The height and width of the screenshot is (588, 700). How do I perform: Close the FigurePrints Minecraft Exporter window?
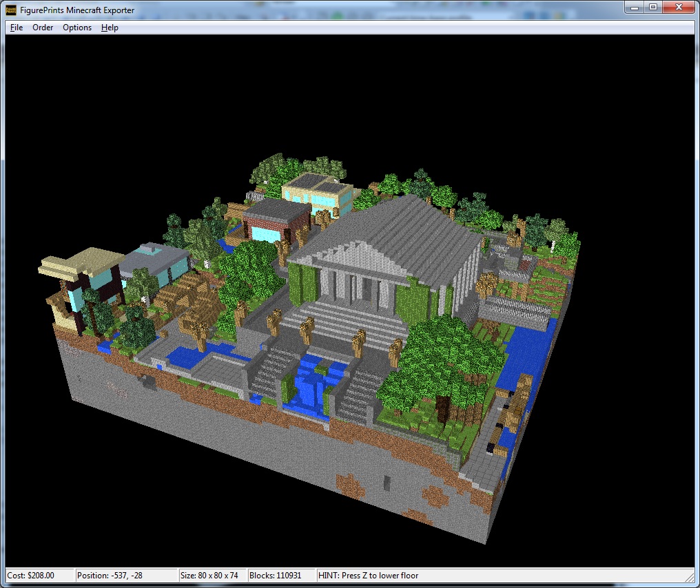(679, 8)
